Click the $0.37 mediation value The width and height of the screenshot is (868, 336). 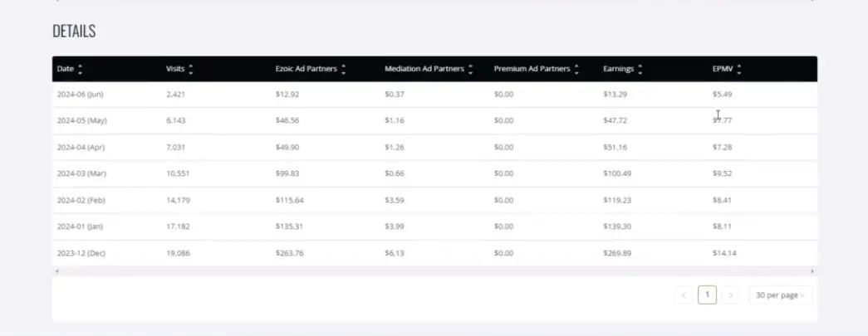[x=395, y=95]
